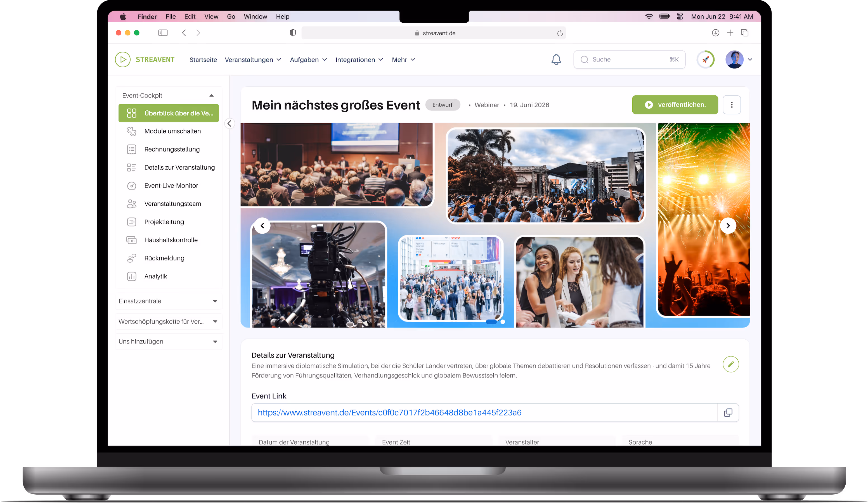
Task: Click the Analytik chart icon
Action: [x=132, y=276]
